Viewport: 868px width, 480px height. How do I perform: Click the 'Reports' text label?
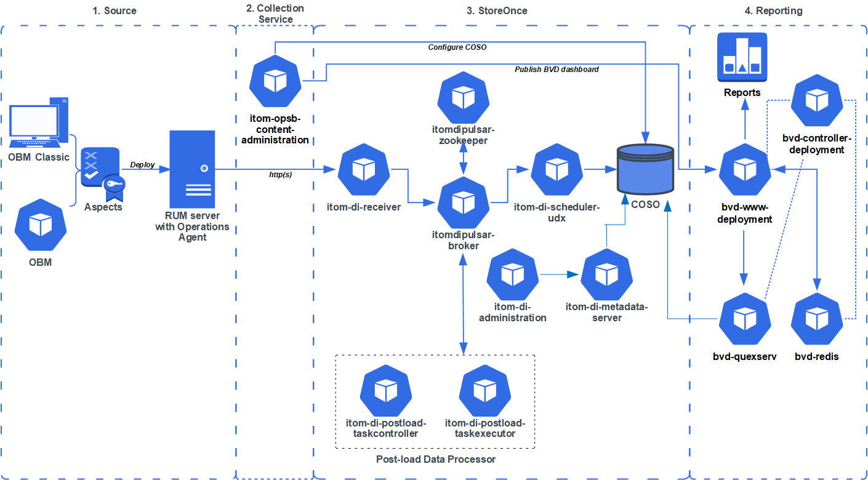(x=742, y=92)
